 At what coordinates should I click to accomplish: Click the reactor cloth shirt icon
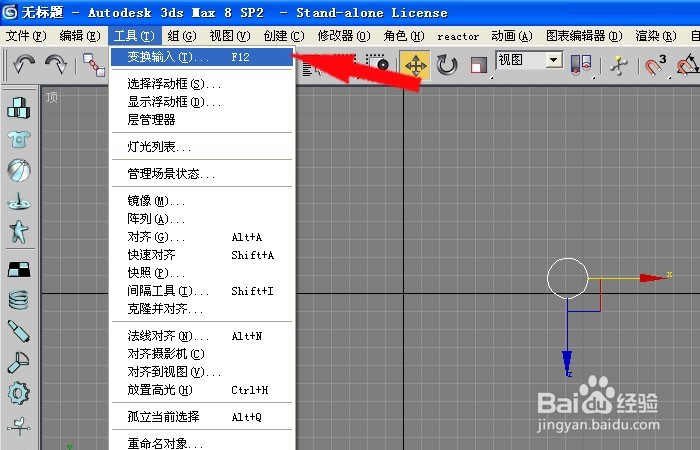pos(19,139)
